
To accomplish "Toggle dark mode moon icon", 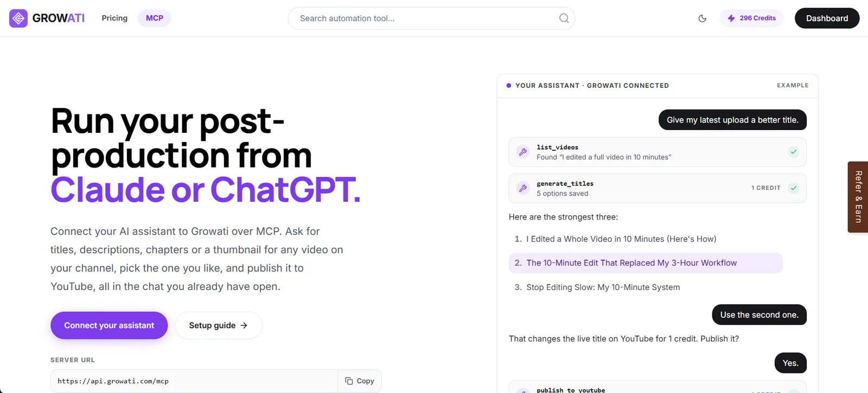I will point(703,18).
